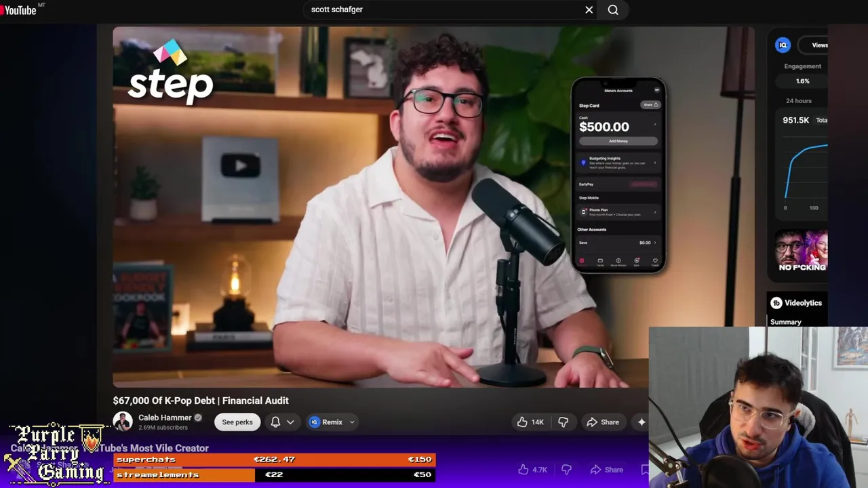Select the video title $67,000 Of K-Pop Debt
Screen dimensions: 868x488
(x=201, y=401)
